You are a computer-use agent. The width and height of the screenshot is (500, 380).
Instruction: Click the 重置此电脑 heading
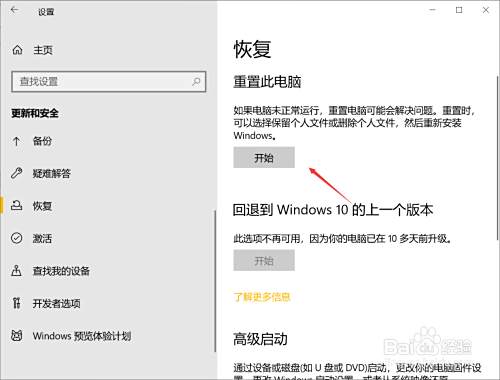pos(267,82)
